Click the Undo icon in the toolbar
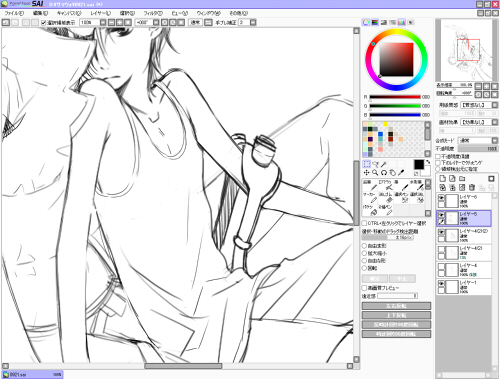 pyautogui.click(x=6, y=22)
